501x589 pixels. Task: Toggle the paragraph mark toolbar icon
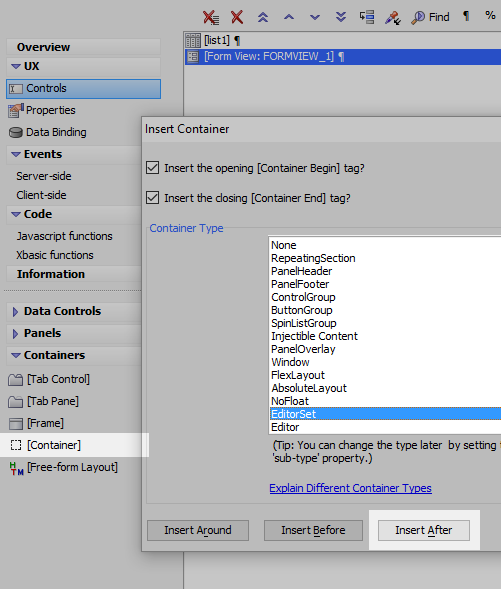coord(466,16)
